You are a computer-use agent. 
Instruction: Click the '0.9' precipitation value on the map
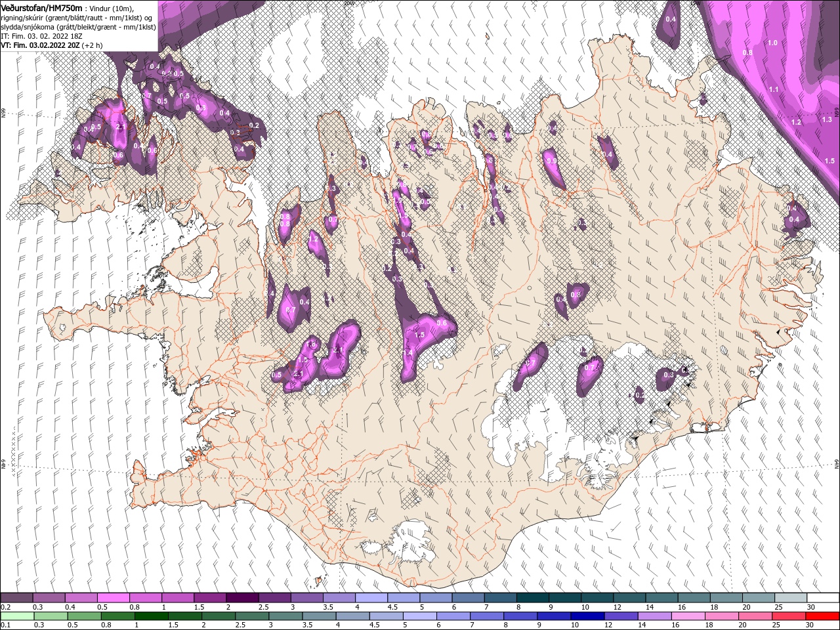(x=552, y=161)
